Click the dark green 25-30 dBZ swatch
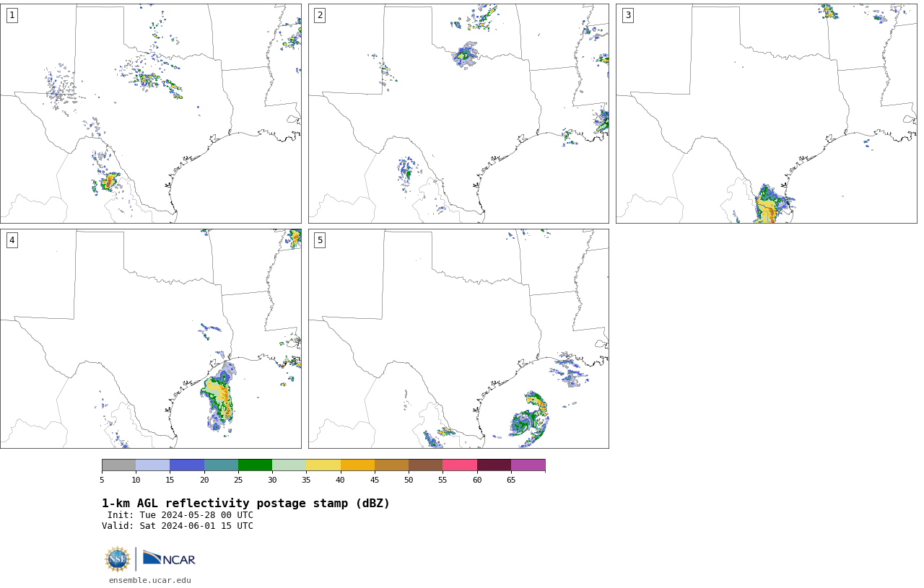 click(255, 465)
